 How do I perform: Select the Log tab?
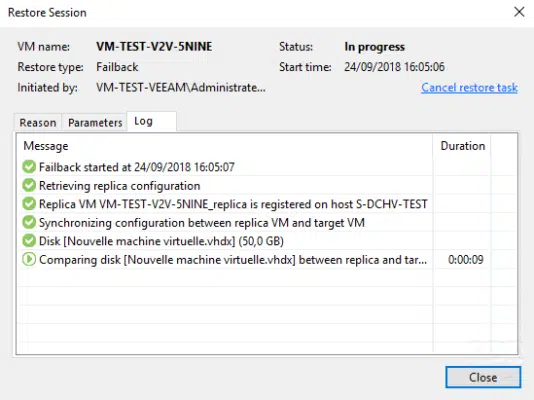tap(152, 121)
